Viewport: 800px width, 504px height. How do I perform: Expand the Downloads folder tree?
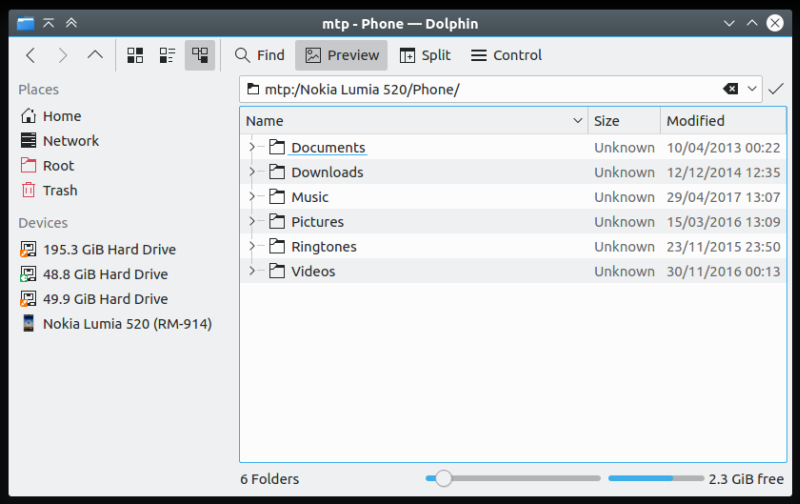252,172
